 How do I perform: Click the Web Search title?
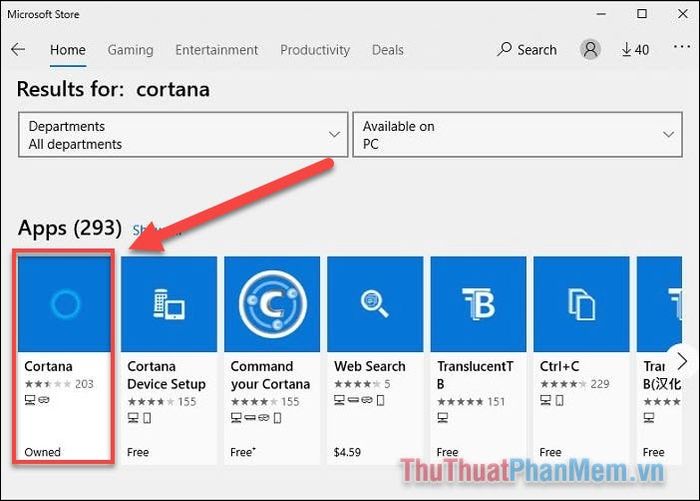370,366
